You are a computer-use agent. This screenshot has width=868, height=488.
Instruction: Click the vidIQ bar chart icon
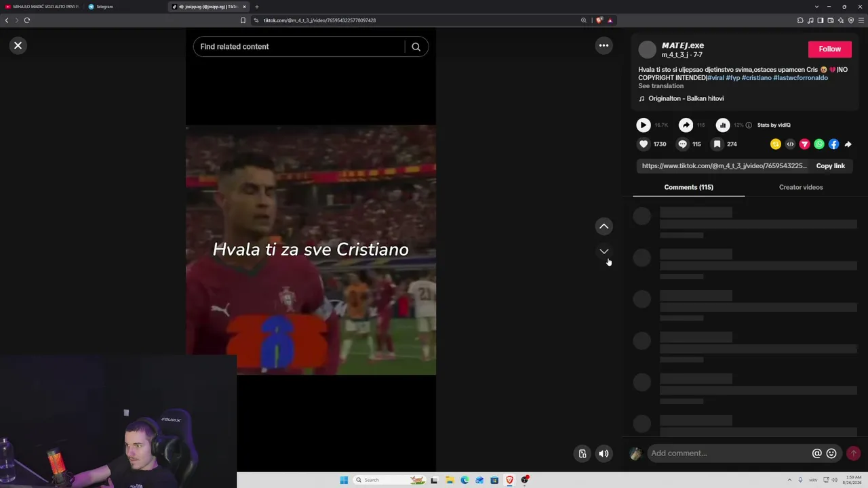tap(723, 125)
